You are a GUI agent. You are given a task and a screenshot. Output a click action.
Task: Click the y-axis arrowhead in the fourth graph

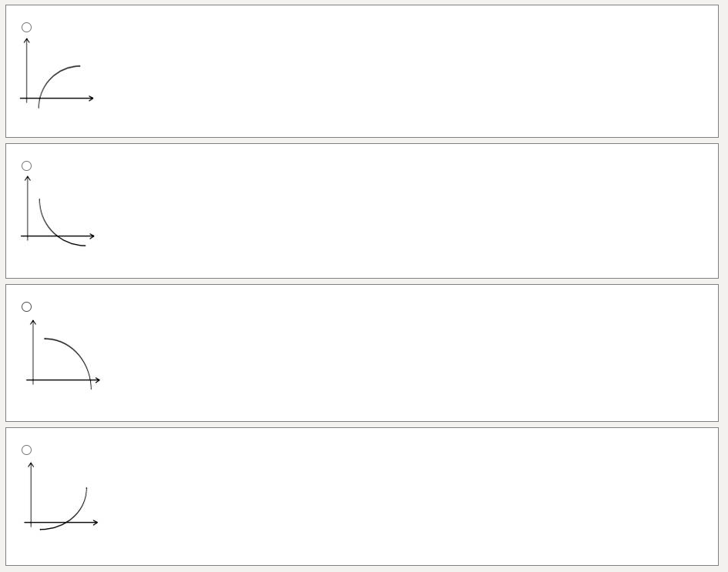point(31,465)
